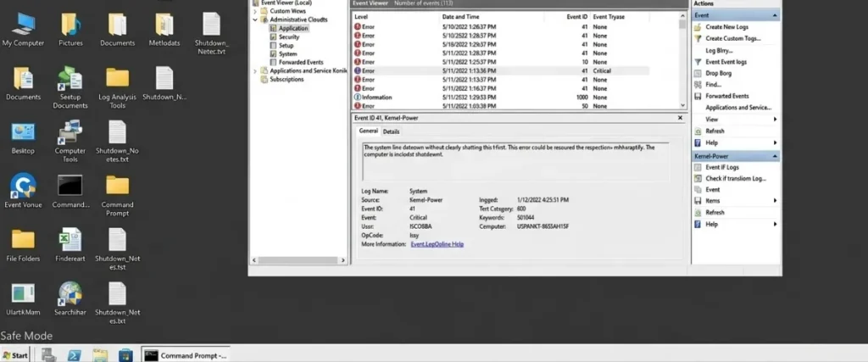The height and width of the screenshot is (362, 868).
Task: Open the Command... console shortcut icon
Action: tap(70, 191)
